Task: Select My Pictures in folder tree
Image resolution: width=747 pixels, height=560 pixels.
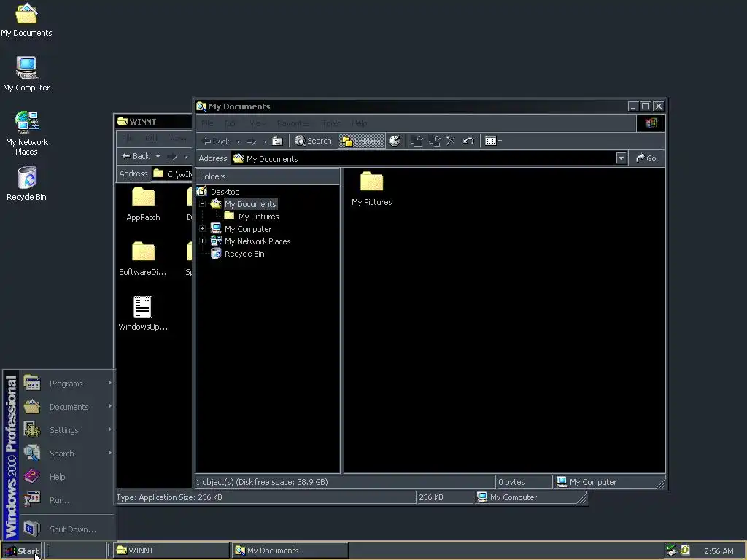Action: (x=259, y=216)
